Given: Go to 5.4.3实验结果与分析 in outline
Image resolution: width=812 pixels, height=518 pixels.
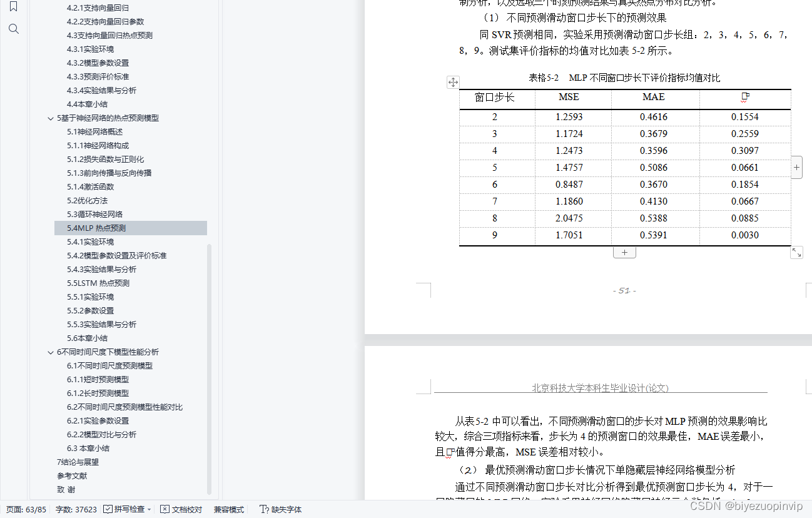Looking at the screenshot, I should coord(101,269).
